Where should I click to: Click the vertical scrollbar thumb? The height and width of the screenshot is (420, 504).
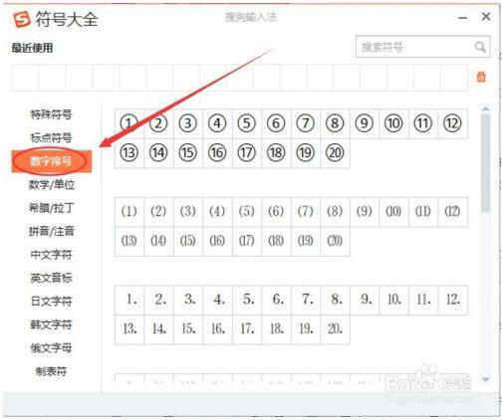(485, 162)
